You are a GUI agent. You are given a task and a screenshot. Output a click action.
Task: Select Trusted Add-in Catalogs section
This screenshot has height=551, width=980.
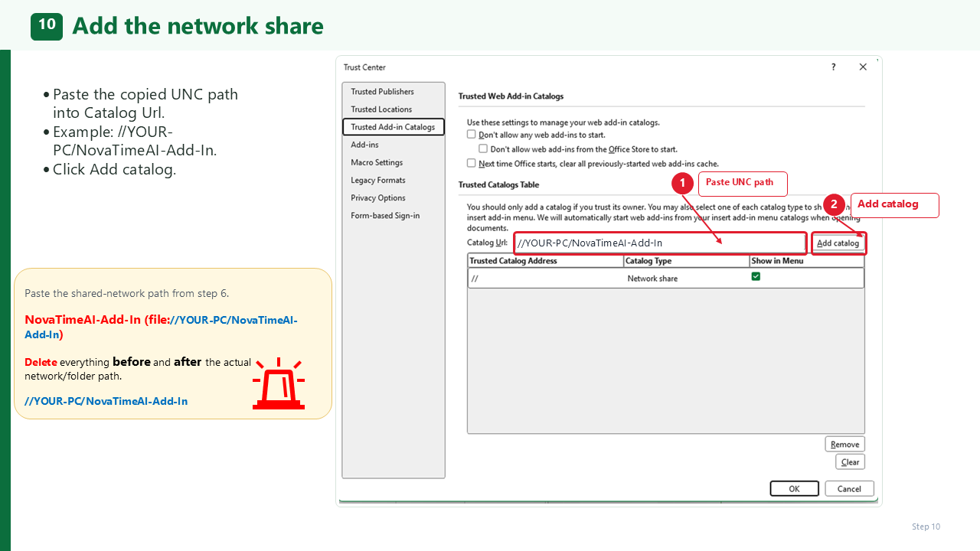[393, 127]
